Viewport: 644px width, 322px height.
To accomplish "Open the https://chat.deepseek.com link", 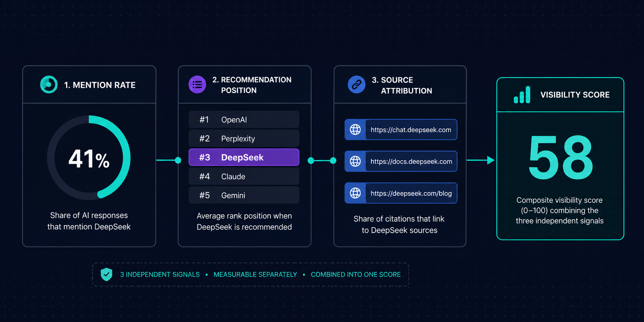I will pyautogui.click(x=401, y=130).
